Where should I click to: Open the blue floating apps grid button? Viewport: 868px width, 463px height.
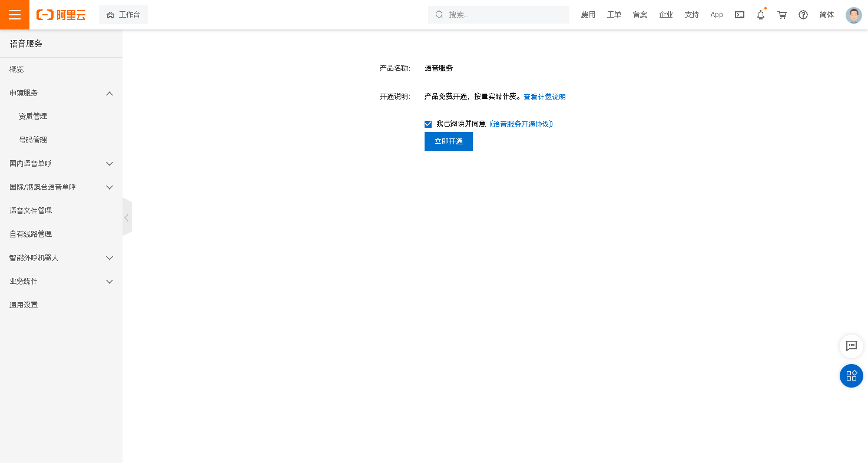pos(851,376)
